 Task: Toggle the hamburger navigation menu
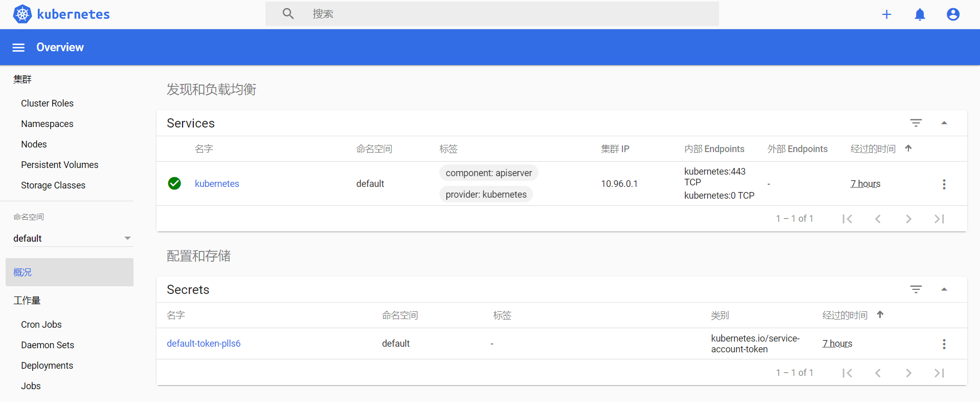point(18,48)
